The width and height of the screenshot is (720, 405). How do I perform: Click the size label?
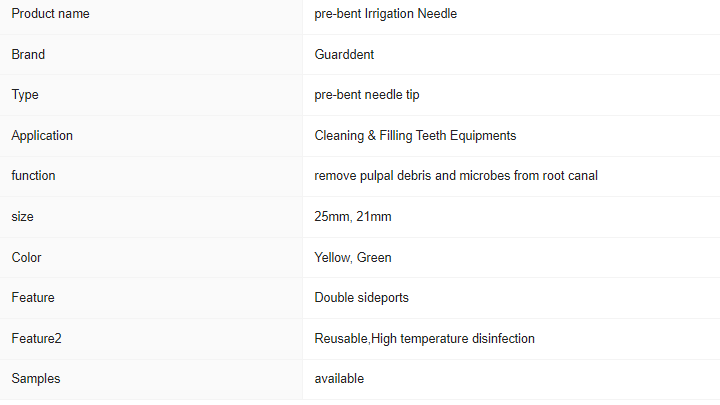pos(22,217)
